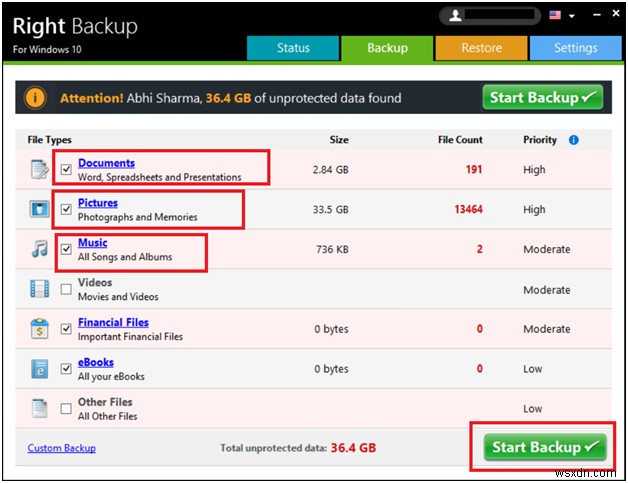Click the Other Files label text
The image size is (628, 483).
click(x=105, y=402)
